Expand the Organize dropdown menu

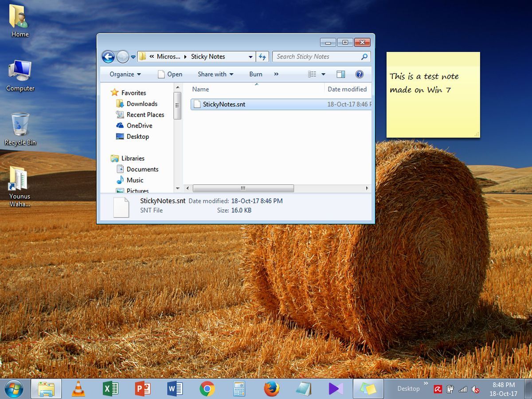[x=125, y=74]
